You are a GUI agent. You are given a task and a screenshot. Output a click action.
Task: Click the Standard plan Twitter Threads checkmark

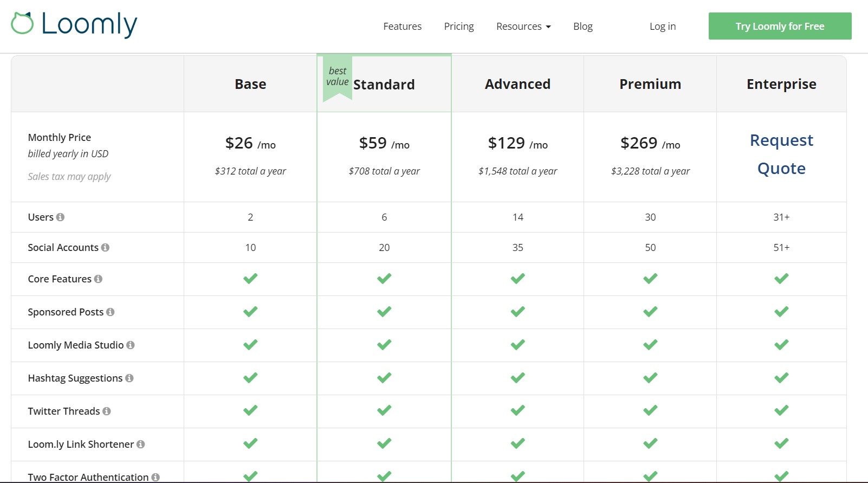[384, 411]
